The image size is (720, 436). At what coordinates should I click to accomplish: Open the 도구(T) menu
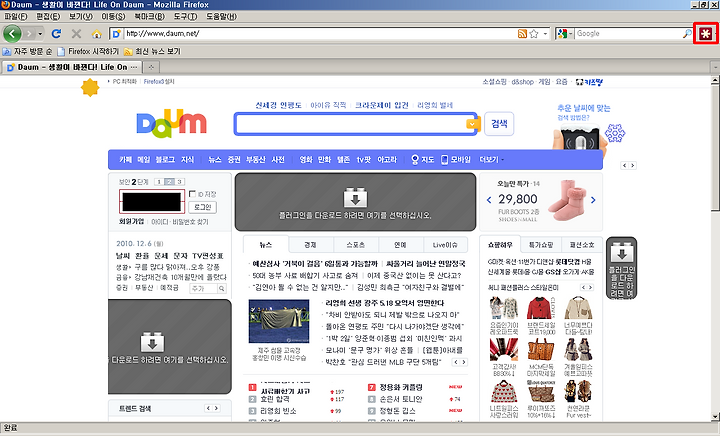pyautogui.click(x=186, y=17)
